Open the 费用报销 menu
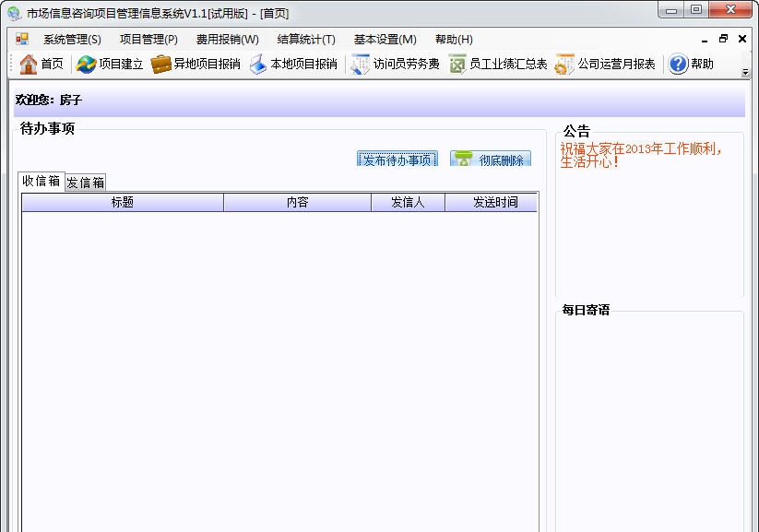 226,39
